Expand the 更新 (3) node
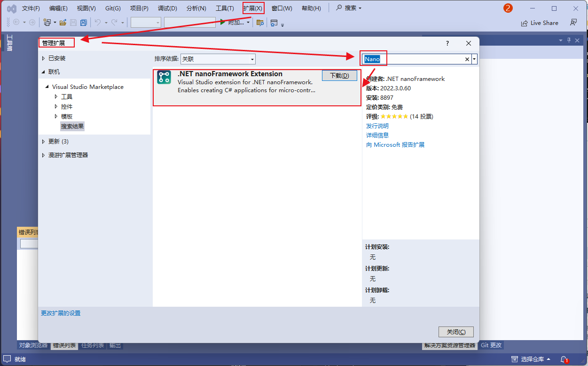This screenshot has height=366, width=588. (x=43, y=142)
